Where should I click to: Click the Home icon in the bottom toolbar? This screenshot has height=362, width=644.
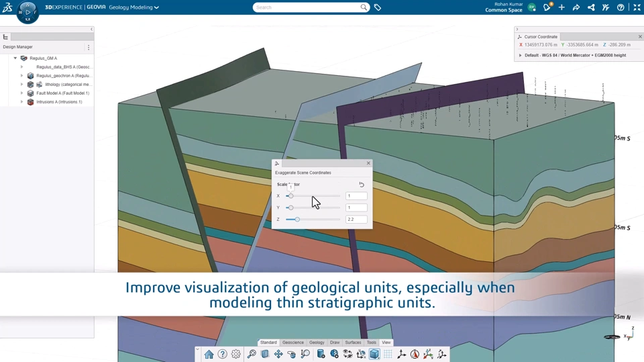point(209,354)
